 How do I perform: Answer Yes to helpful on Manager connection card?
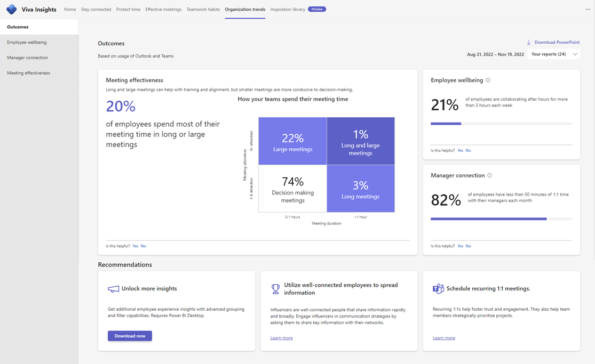click(x=461, y=246)
